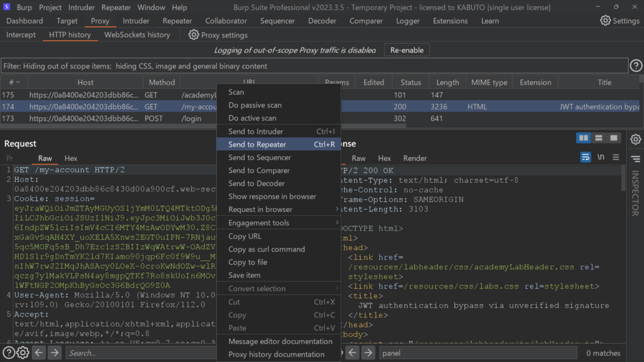The width and height of the screenshot is (644, 362).
Task: Go to previous match in Request search
Action: (x=39, y=353)
